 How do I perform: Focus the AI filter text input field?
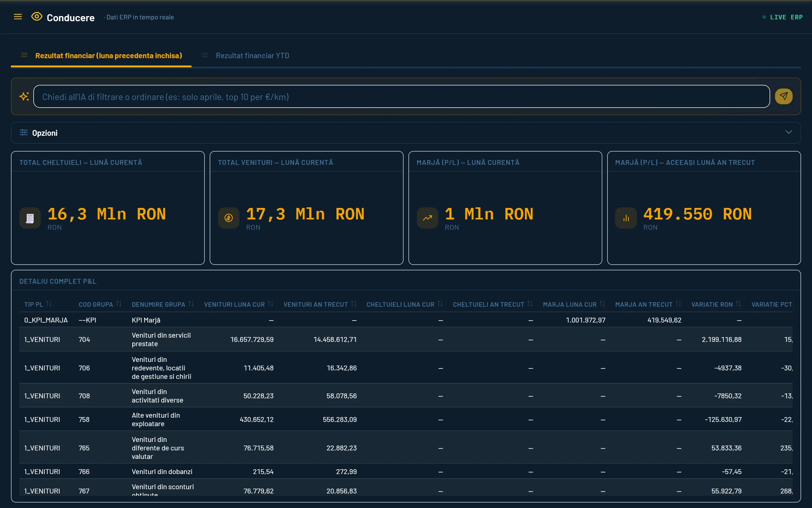click(402, 96)
